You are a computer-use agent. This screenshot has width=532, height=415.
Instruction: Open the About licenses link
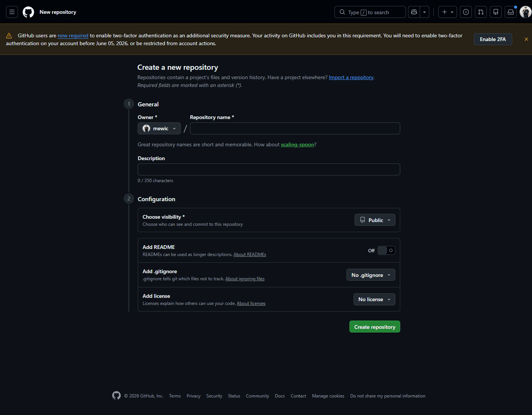[x=251, y=303]
